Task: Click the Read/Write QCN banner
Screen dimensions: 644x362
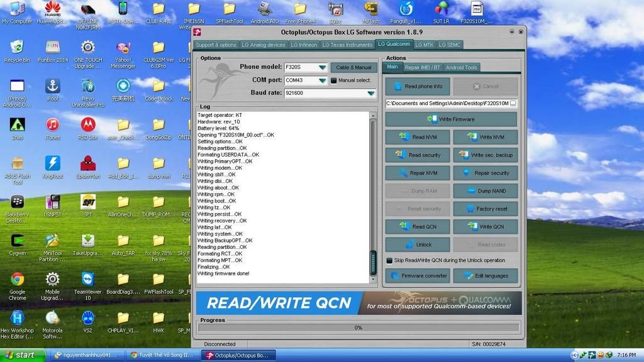Action: pos(359,303)
